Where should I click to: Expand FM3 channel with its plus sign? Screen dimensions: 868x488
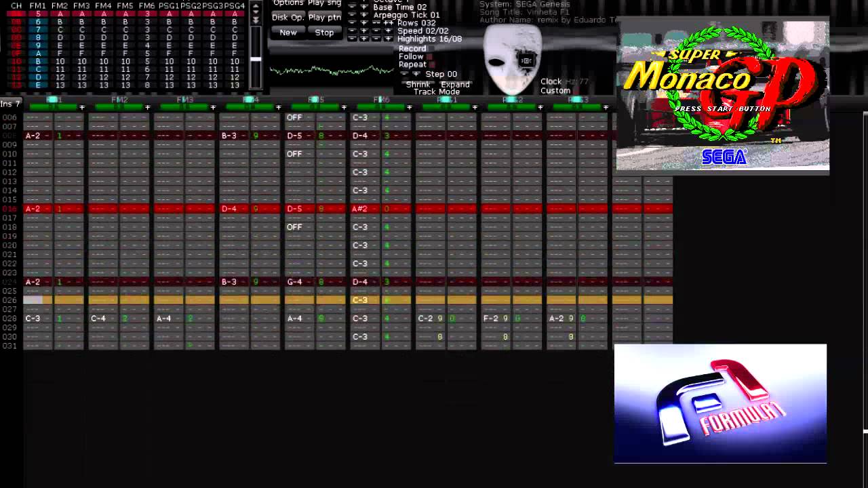click(x=213, y=107)
